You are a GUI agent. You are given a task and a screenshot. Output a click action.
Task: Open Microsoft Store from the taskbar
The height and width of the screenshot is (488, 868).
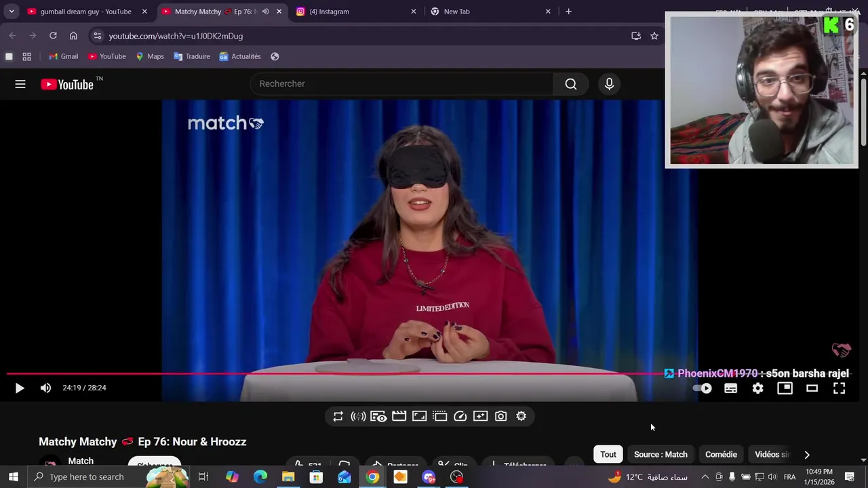(316, 477)
